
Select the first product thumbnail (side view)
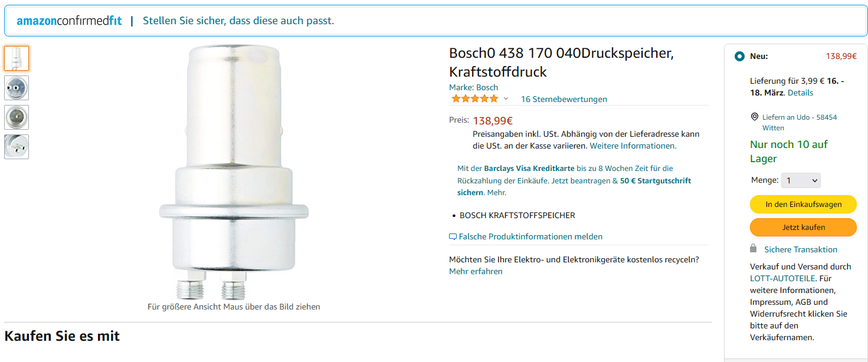coord(17,58)
